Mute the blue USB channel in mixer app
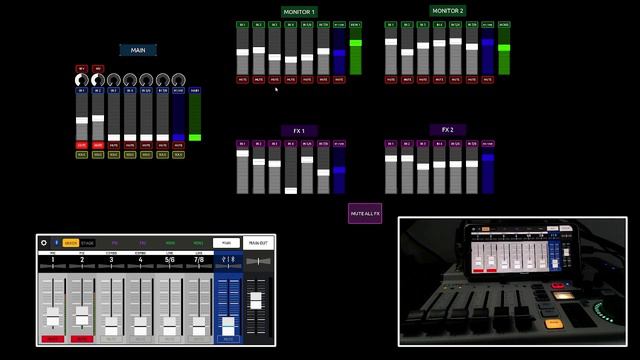 coord(228,339)
